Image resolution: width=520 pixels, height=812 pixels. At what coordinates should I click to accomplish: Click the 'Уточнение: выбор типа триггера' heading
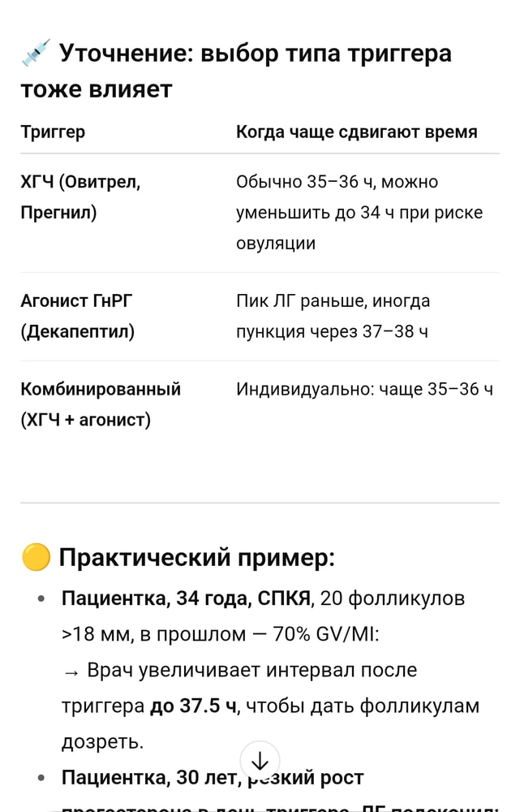tap(254, 54)
